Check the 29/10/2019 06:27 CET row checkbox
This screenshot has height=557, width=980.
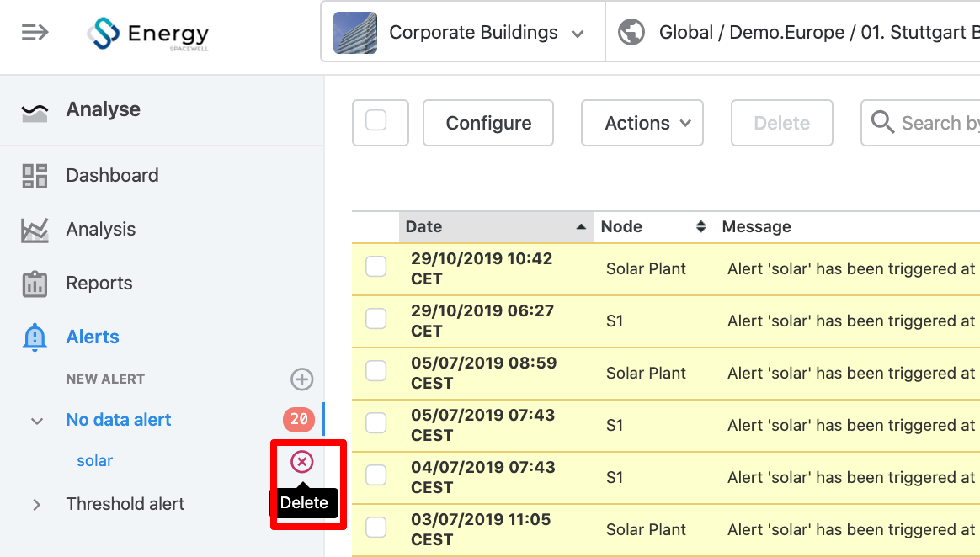376,319
